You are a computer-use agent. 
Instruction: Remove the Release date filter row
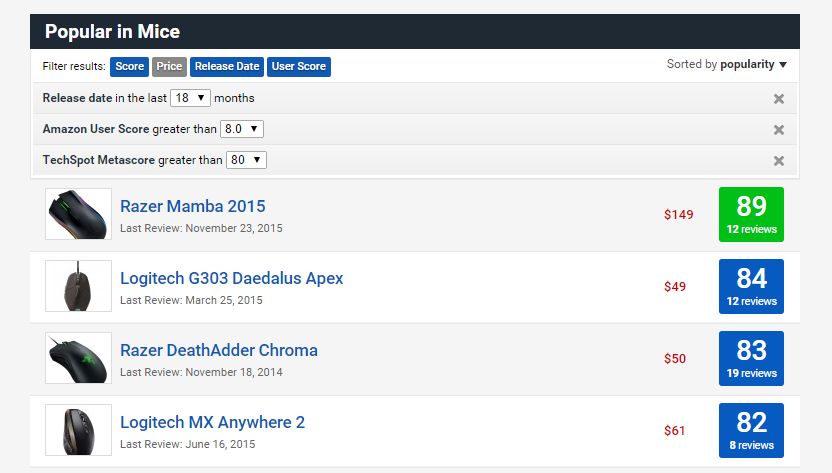778,99
